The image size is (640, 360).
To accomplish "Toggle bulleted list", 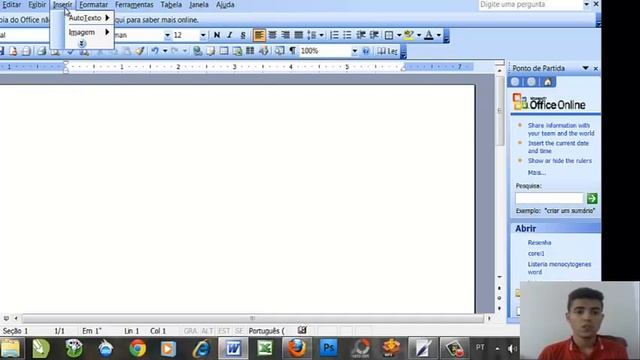I will pos(347,35).
